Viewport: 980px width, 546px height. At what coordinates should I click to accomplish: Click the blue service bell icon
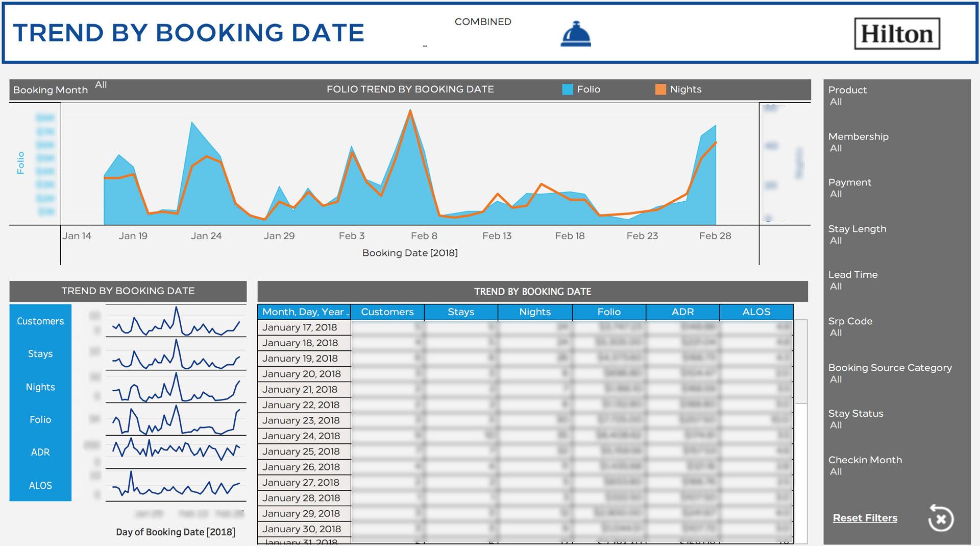click(x=576, y=34)
